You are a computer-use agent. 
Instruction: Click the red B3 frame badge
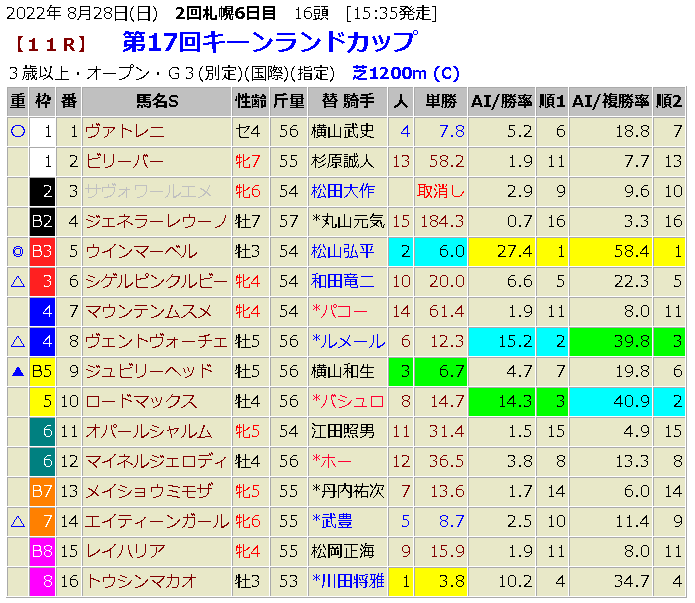(x=42, y=251)
